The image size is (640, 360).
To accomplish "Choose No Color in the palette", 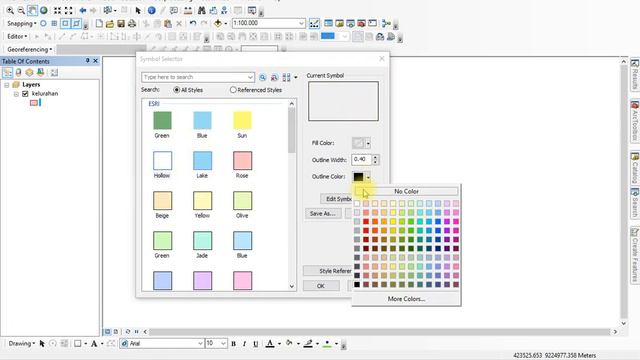I will point(407,191).
